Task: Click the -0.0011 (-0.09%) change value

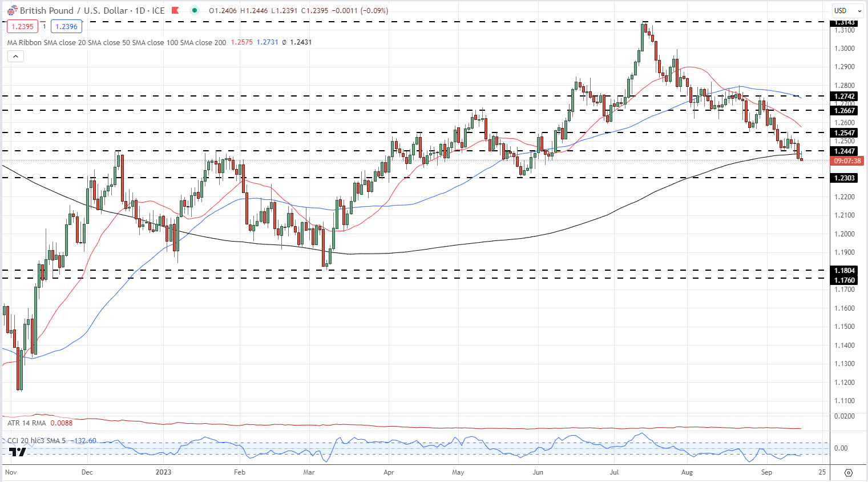Action: pos(360,10)
